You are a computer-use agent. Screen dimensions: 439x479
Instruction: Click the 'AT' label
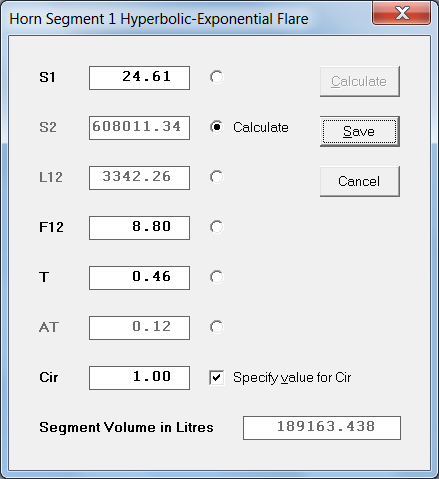point(49,327)
